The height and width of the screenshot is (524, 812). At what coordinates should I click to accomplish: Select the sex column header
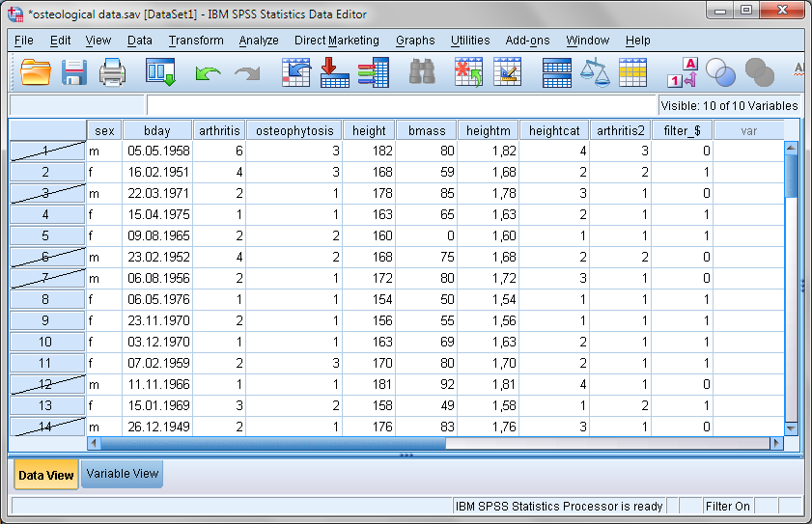[x=104, y=130]
